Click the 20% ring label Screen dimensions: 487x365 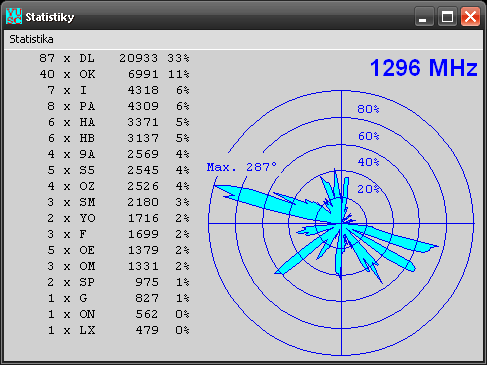(x=368, y=189)
